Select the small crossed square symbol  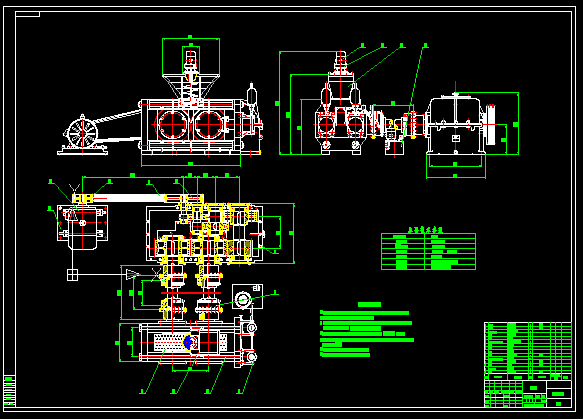72,275
